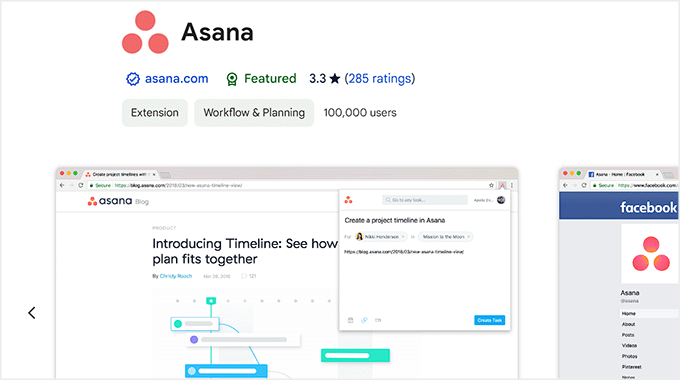Click the Asana title heading
This screenshot has width=680, height=380.
pos(217,32)
